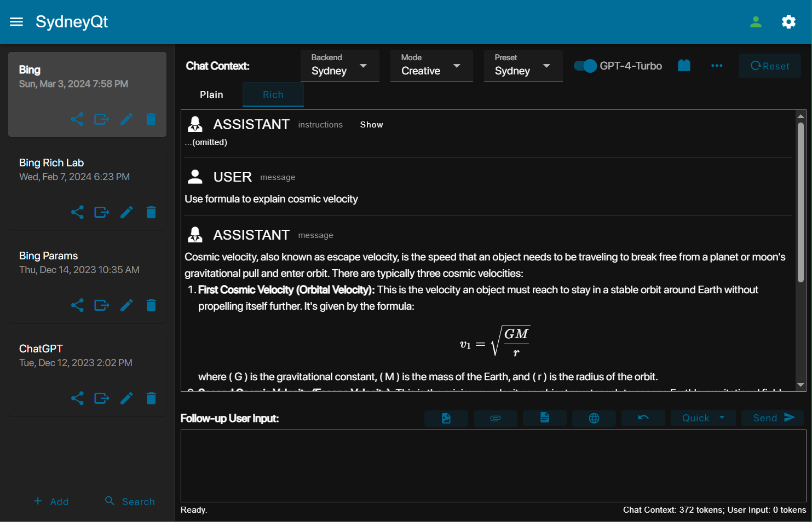
Task: Click the green user account icon
Action: point(756,22)
